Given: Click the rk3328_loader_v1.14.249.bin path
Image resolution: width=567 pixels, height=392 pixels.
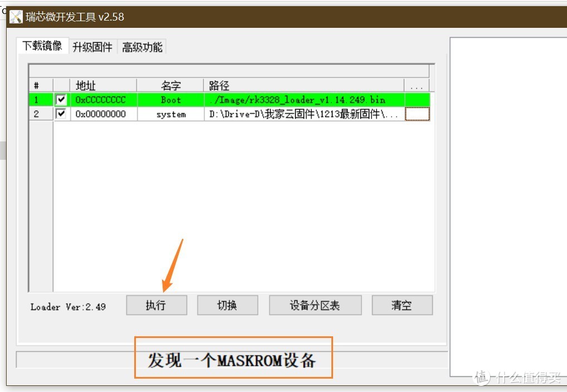Looking at the screenshot, I should tap(304, 100).
